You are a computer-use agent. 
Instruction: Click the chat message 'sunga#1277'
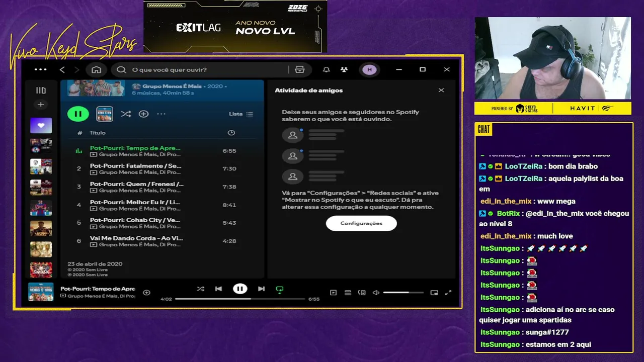point(547,332)
